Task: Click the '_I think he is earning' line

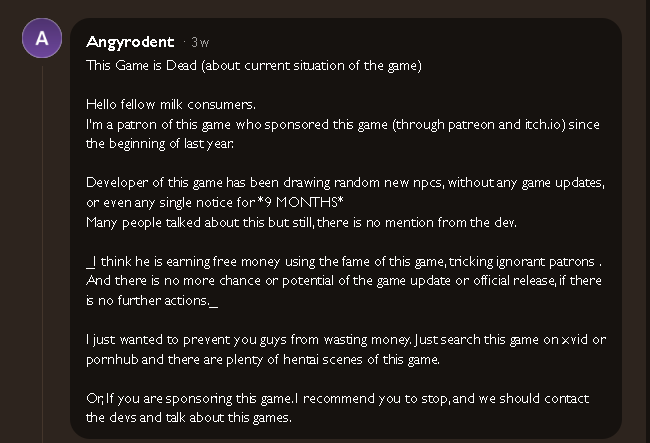Action: [344, 261]
